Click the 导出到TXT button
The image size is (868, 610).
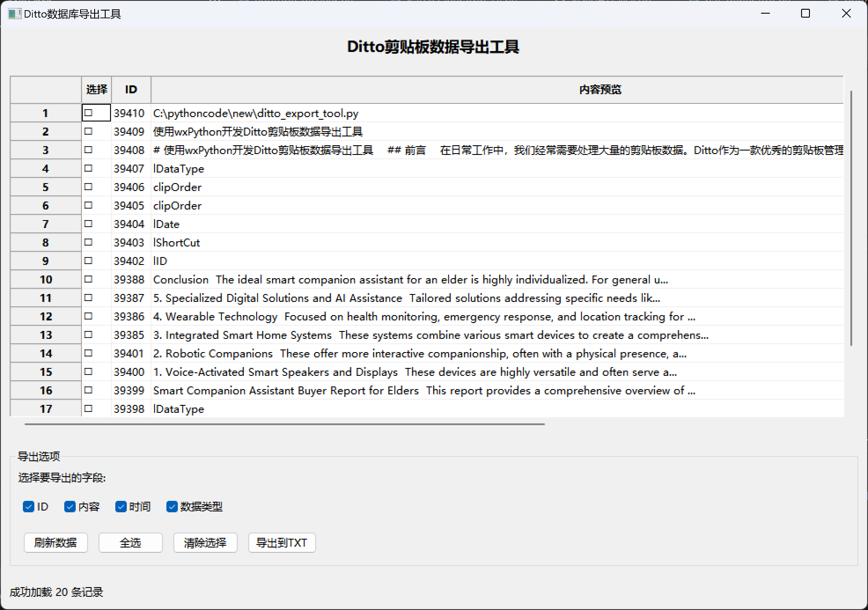(282, 543)
